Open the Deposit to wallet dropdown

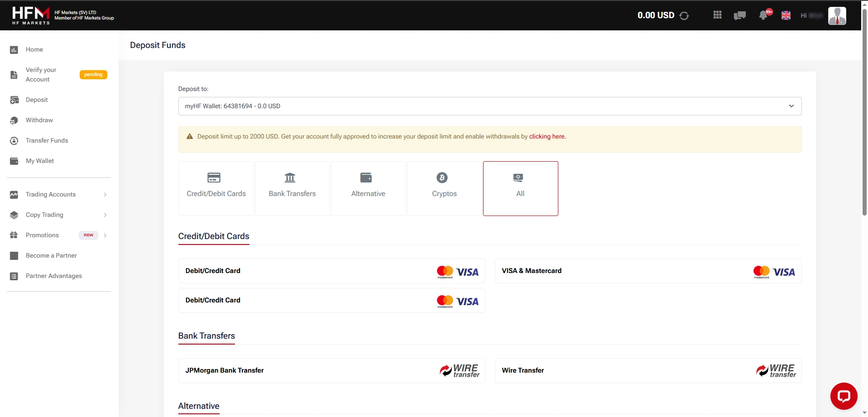click(x=489, y=106)
